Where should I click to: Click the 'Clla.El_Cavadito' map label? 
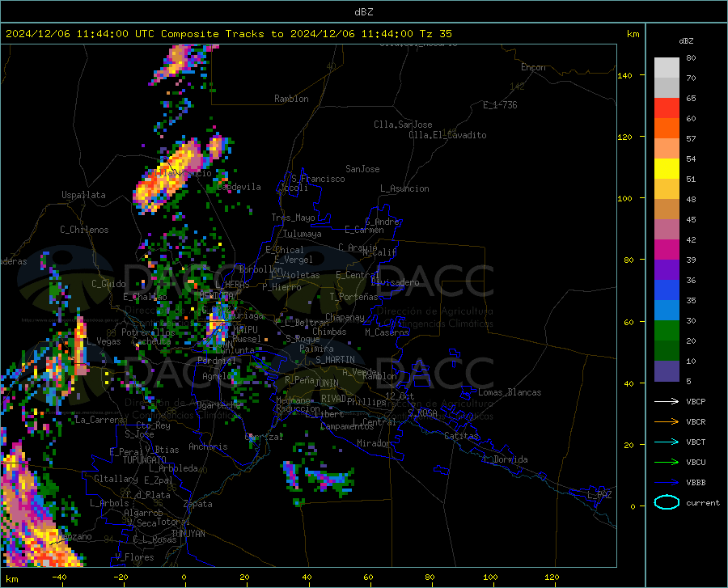click(447, 135)
